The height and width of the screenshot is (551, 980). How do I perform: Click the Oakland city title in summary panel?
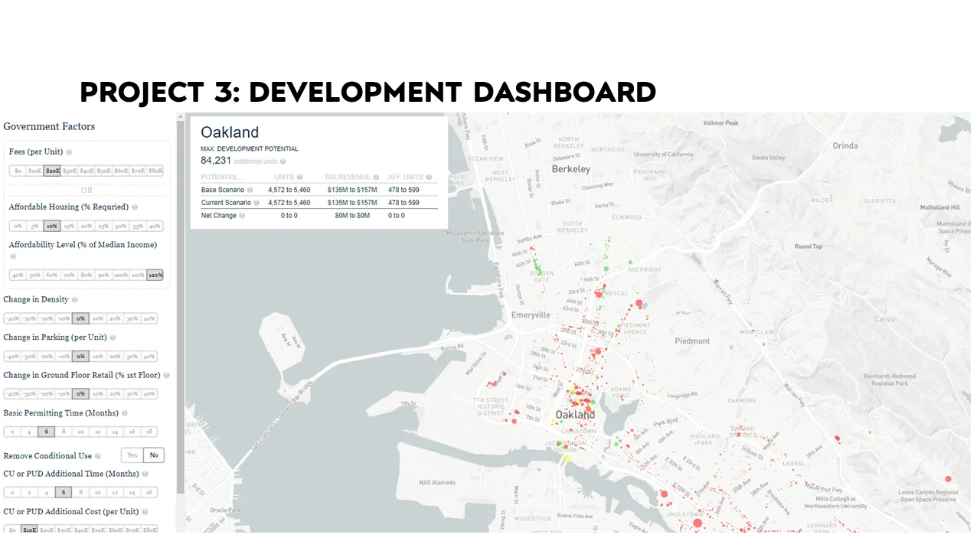[x=230, y=132]
